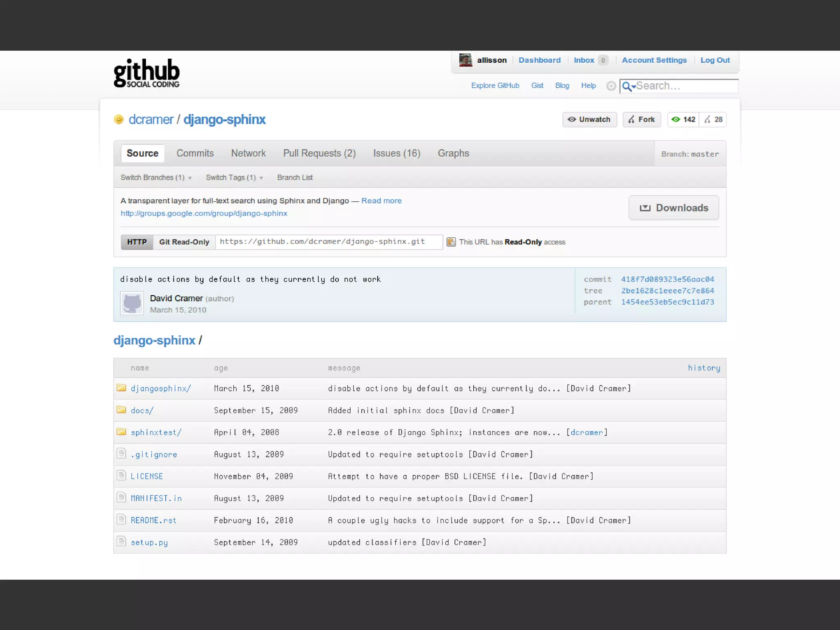This screenshot has width=840, height=630.
Task: Select the HTTP clone URL option
Action: 137,242
